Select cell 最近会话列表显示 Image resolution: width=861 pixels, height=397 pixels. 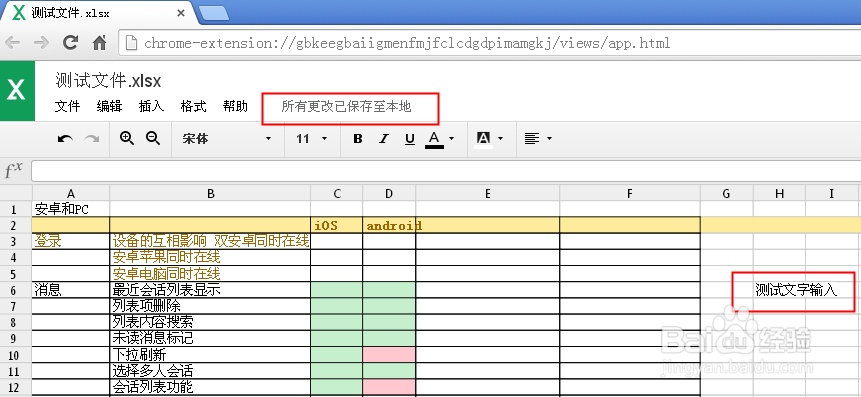(x=210, y=290)
